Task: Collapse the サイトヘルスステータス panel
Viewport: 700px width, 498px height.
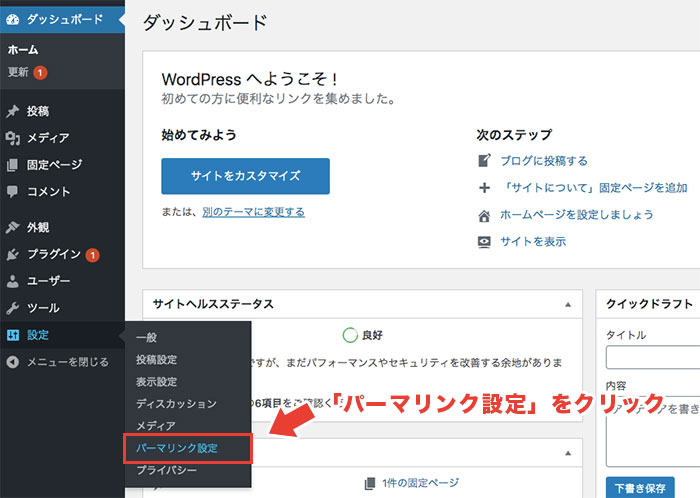Action: 568,304
